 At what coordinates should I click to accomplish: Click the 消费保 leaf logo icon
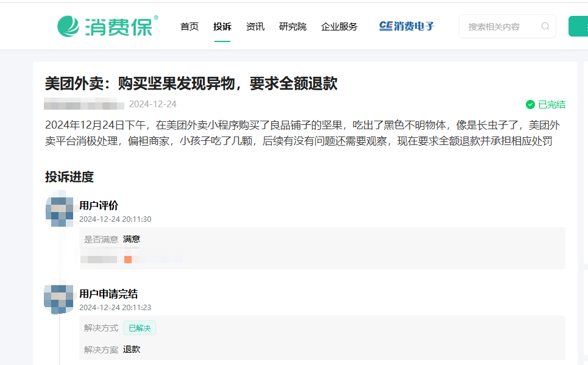point(68,26)
